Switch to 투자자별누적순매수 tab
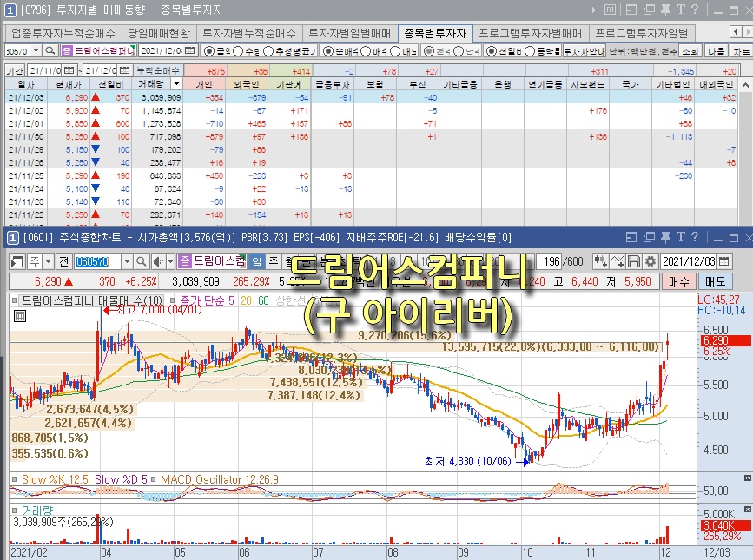 coord(249,33)
